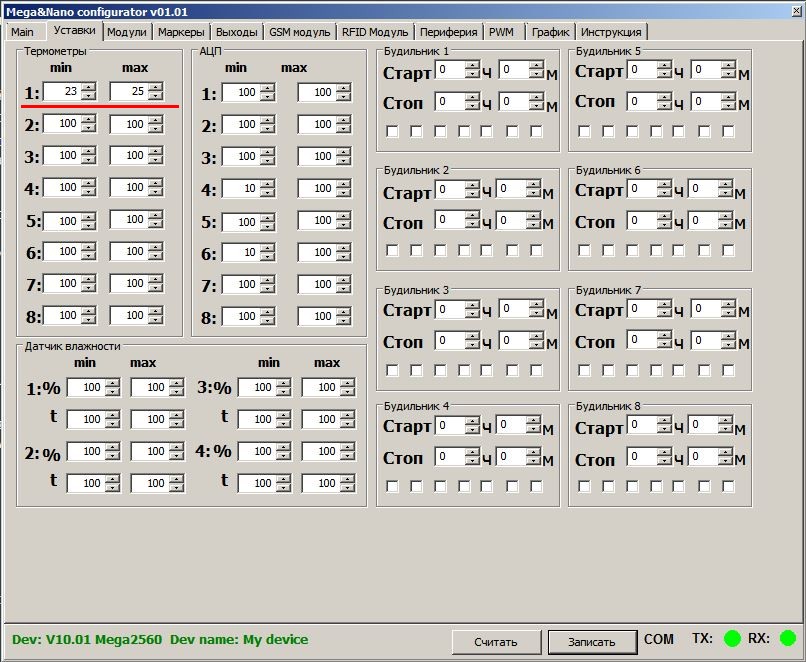
Task: Decrease АЦП row 6 min value
Action: [x=268, y=257]
